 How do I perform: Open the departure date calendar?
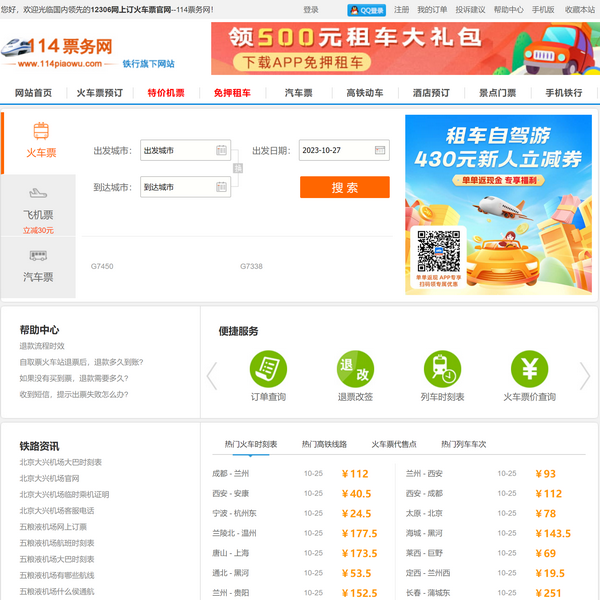coord(380,150)
